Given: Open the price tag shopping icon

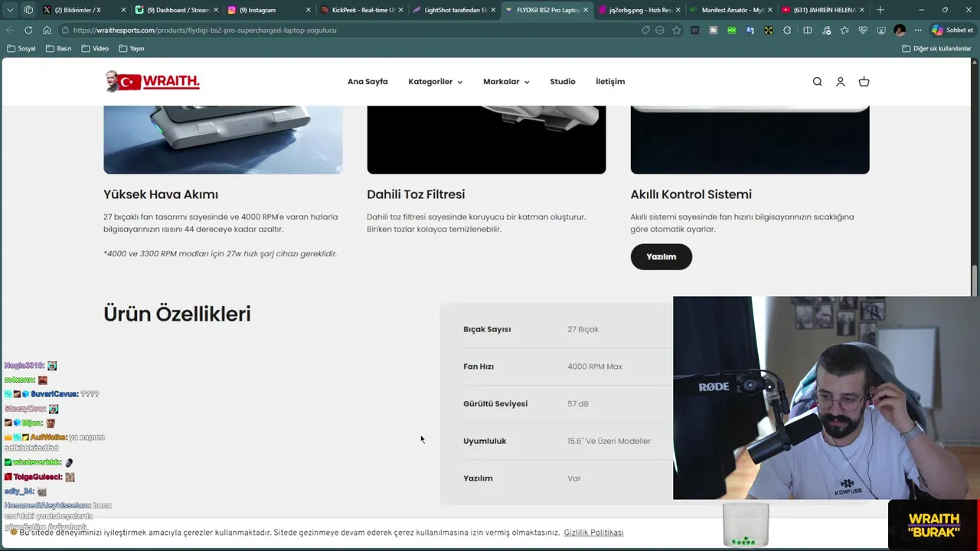Looking at the screenshot, I should coord(645,30).
